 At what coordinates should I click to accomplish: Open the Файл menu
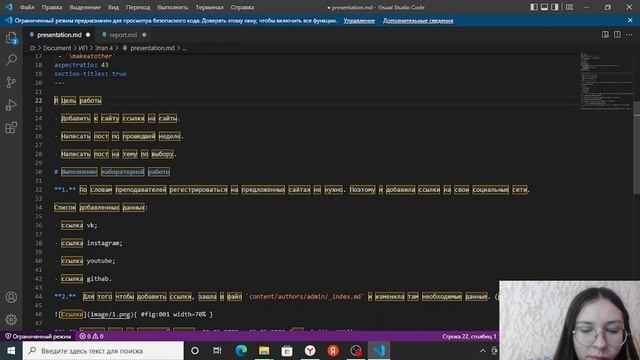[x=27, y=7]
